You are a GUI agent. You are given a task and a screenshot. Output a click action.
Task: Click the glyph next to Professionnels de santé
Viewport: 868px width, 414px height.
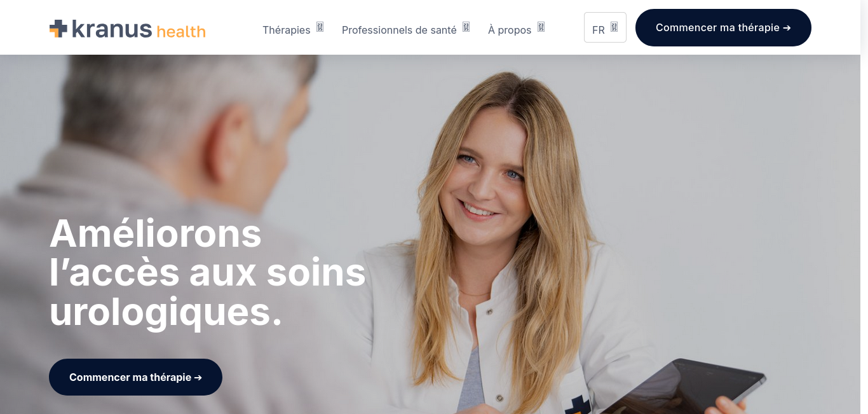coord(466,27)
